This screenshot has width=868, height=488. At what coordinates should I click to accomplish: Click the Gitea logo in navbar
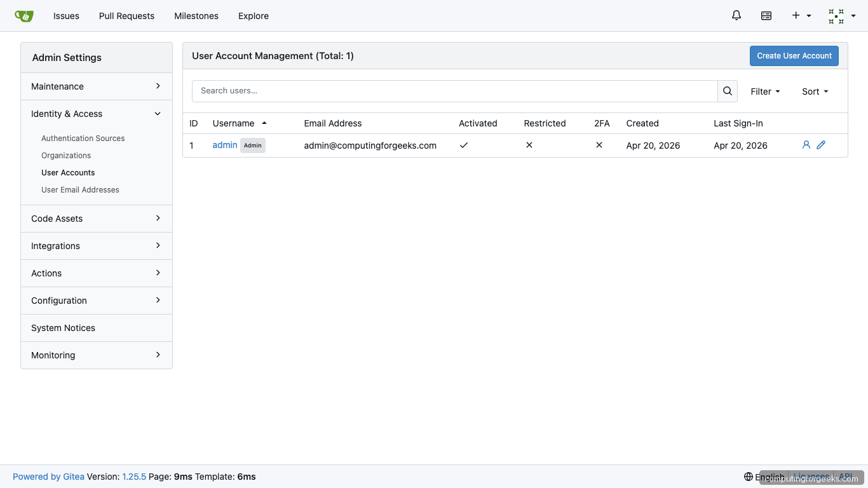(24, 15)
